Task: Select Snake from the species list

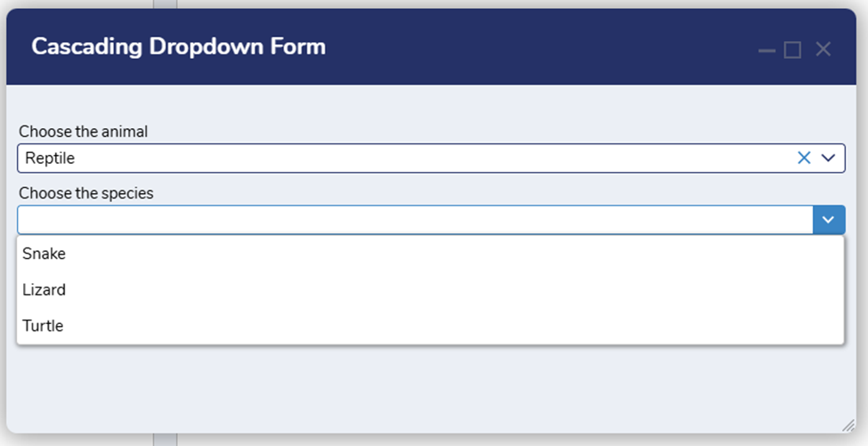Action: coord(45,254)
